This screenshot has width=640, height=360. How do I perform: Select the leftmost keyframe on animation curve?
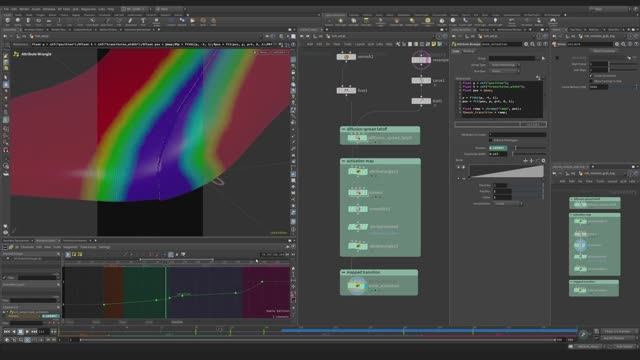tap(104, 305)
